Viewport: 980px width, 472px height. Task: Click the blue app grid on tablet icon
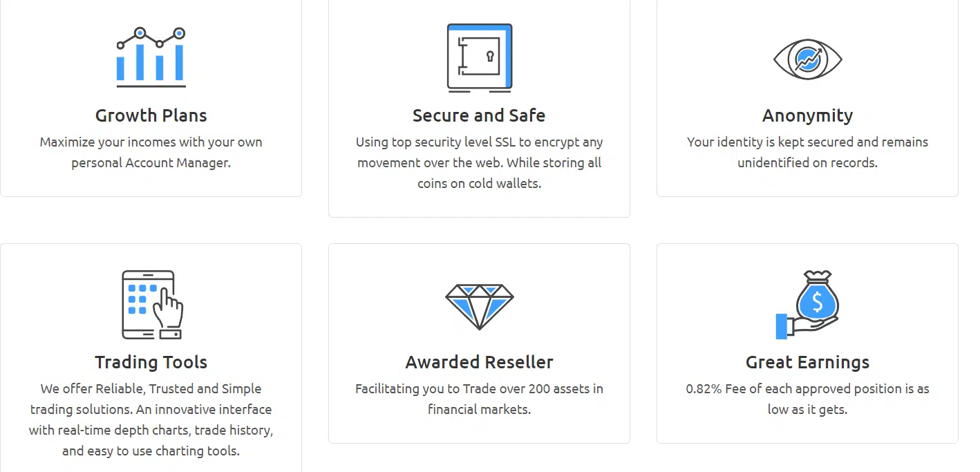tap(142, 299)
